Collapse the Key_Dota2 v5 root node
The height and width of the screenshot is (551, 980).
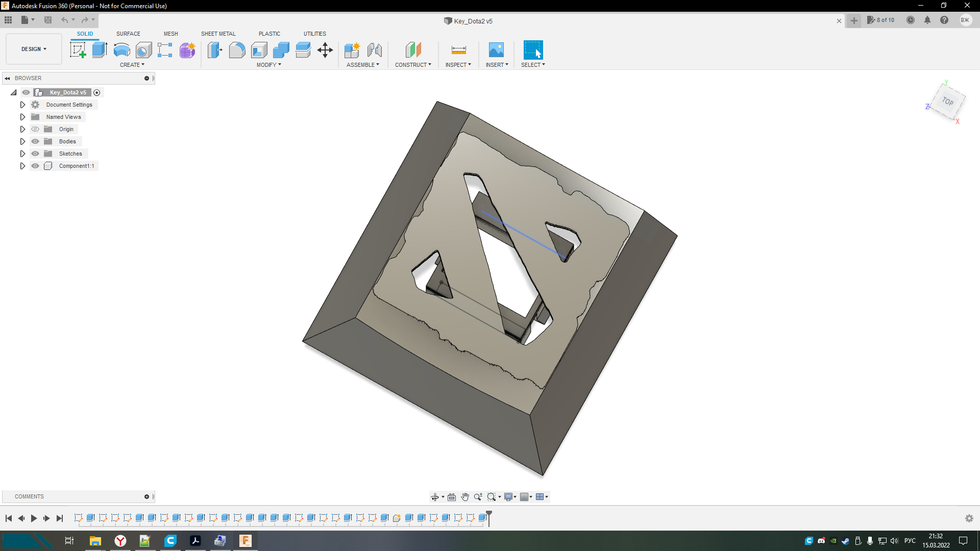14,92
